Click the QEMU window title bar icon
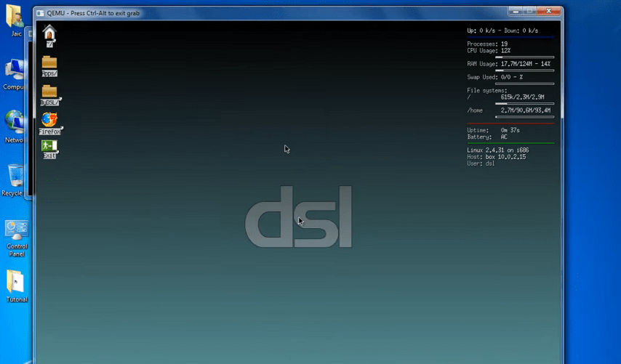 [40, 13]
